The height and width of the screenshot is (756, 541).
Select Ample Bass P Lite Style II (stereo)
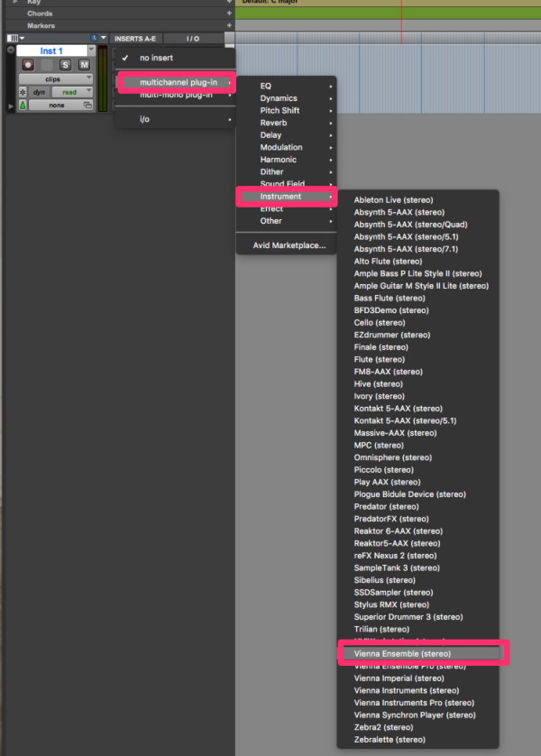pyautogui.click(x=417, y=273)
